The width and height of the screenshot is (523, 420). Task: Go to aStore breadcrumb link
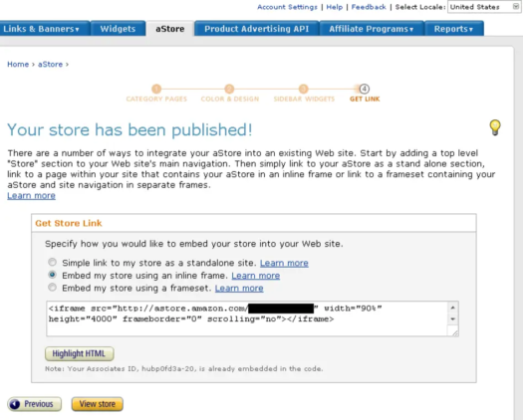pos(50,65)
